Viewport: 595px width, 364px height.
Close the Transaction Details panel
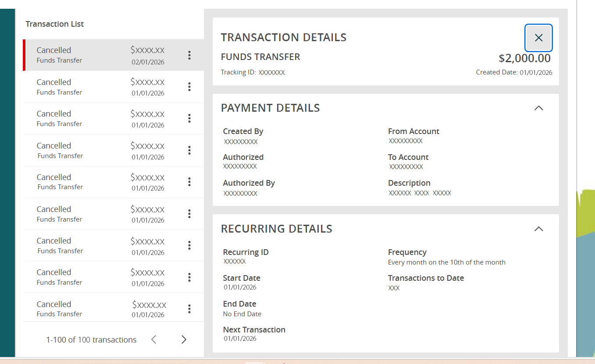(x=538, y=38)
